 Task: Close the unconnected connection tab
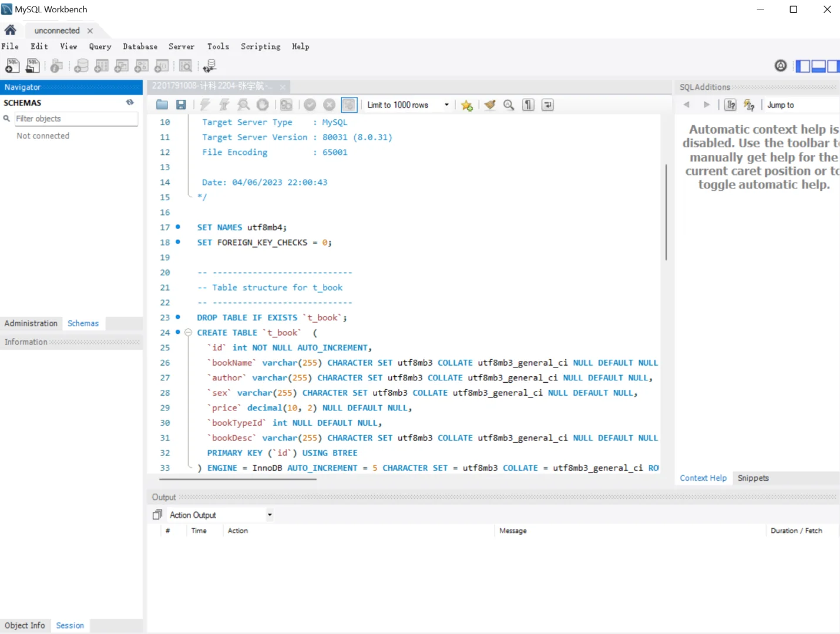coord(90,31)
